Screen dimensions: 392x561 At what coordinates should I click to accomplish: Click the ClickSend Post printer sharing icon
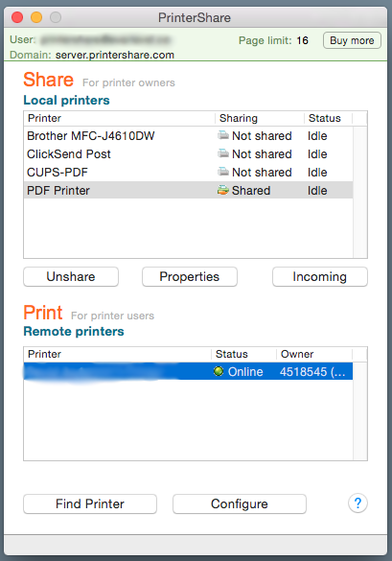223,153
